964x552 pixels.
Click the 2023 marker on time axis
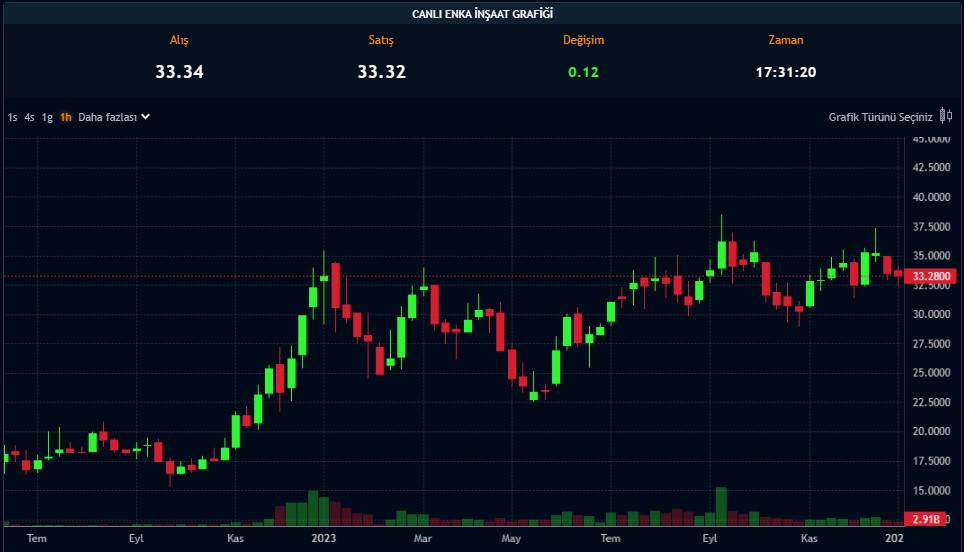(x=323, y=538)
